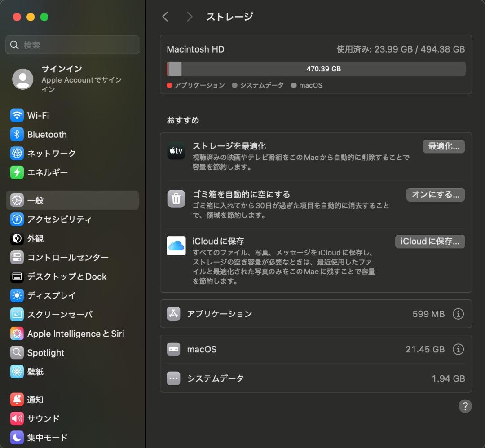
Task: Open Bluetooth settings
Action: click(72, 135)
